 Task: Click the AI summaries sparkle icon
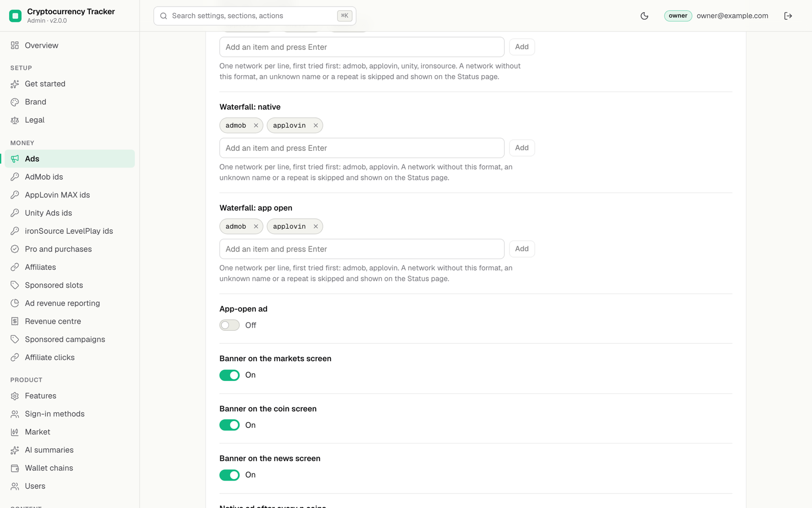(x=15, y=450)
